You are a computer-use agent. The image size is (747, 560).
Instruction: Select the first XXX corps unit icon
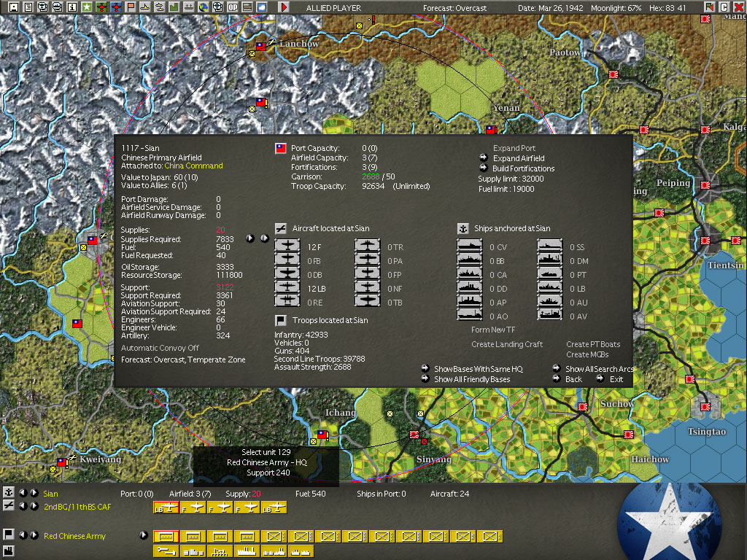[193, 536]
